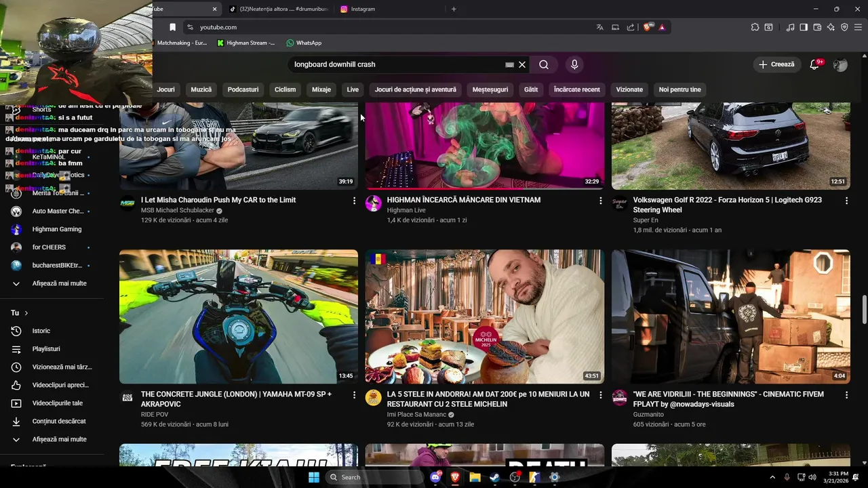This screenshot has height=488, width=868.
Task: Click the Windows Start button
Action: (x=313, y=477)
